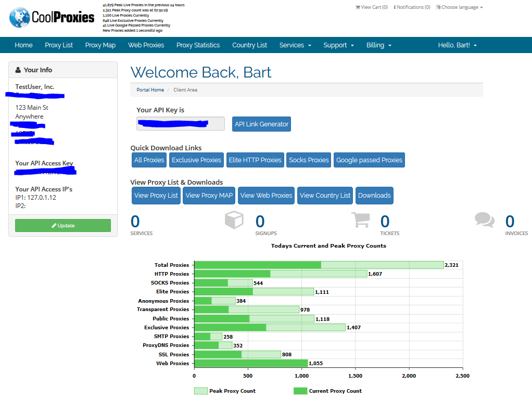
Task: Click the IP1: 127.0.1.12 entry
Action: coord(35,198)
